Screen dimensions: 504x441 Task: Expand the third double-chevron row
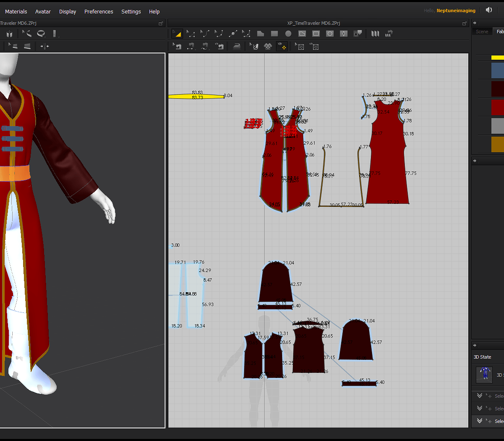pos(479,421)
